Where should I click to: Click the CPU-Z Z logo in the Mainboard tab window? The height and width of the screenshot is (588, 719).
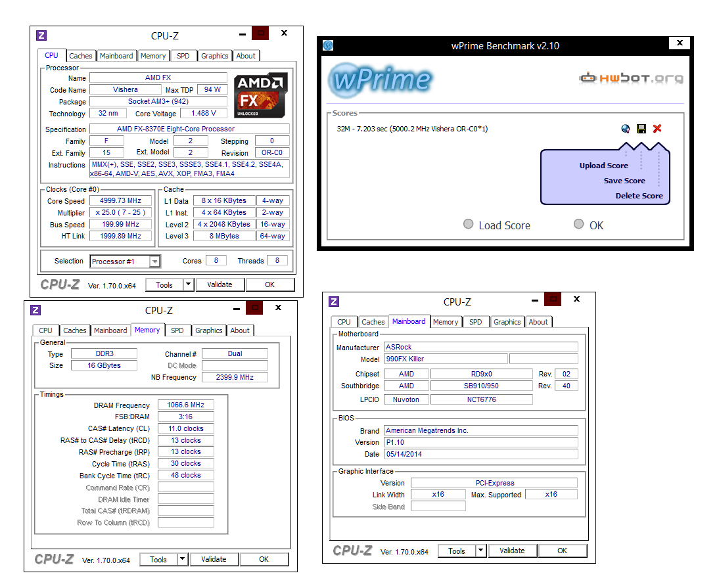(334, 301)
